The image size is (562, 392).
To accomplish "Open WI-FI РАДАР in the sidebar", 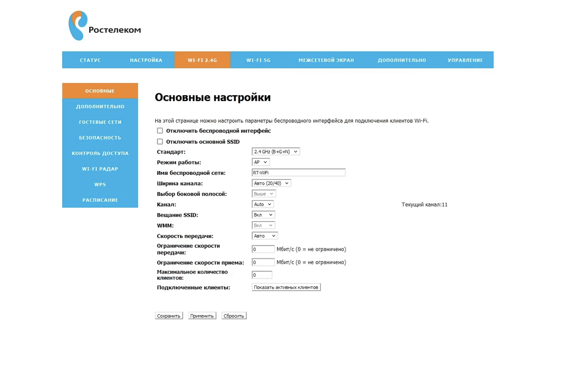I will pyautogui.click(x=100, y=169).
